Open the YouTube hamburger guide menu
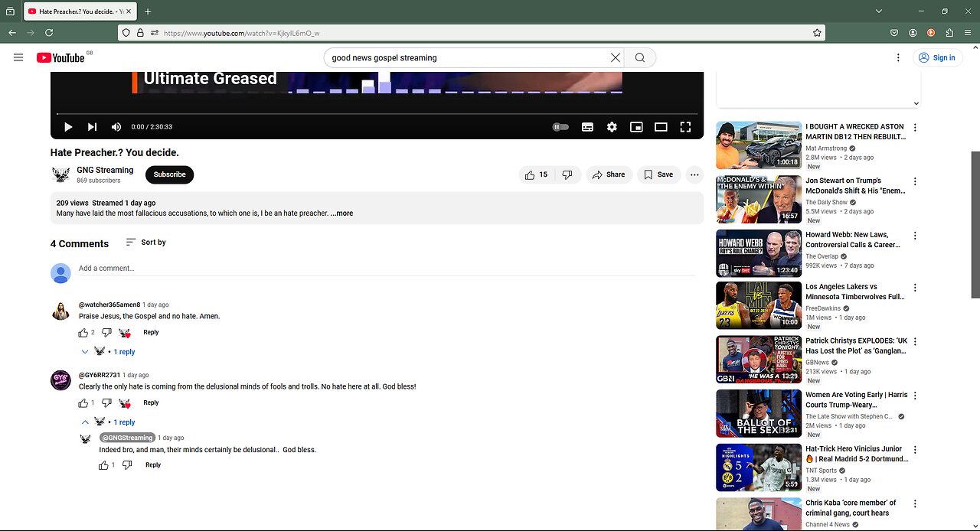 (18, 57)
